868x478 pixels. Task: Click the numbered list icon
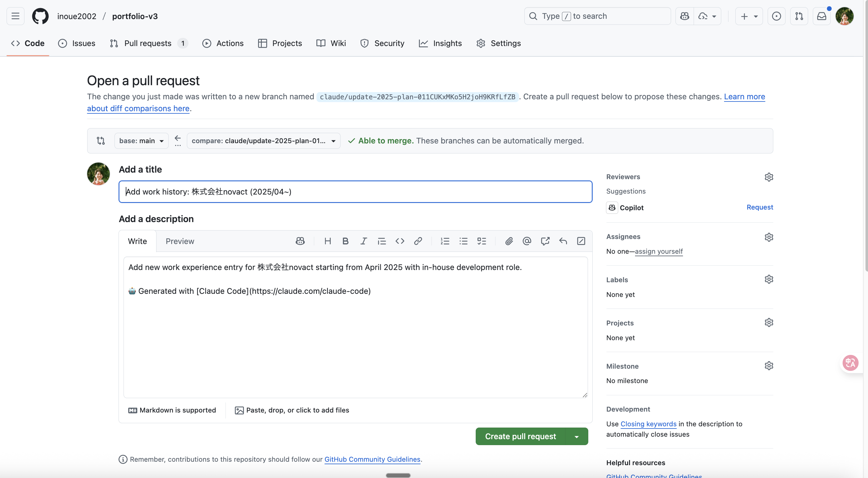(x=445, y=241)
